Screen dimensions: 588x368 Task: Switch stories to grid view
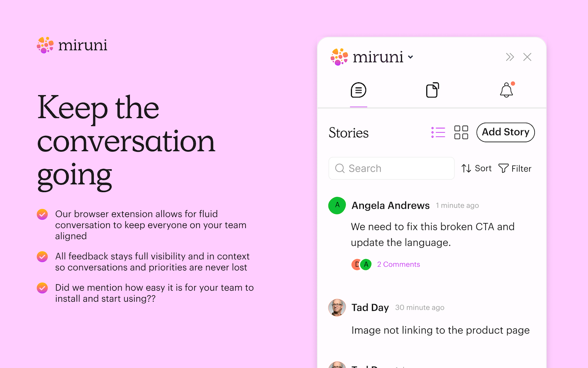tap(461, 132)
